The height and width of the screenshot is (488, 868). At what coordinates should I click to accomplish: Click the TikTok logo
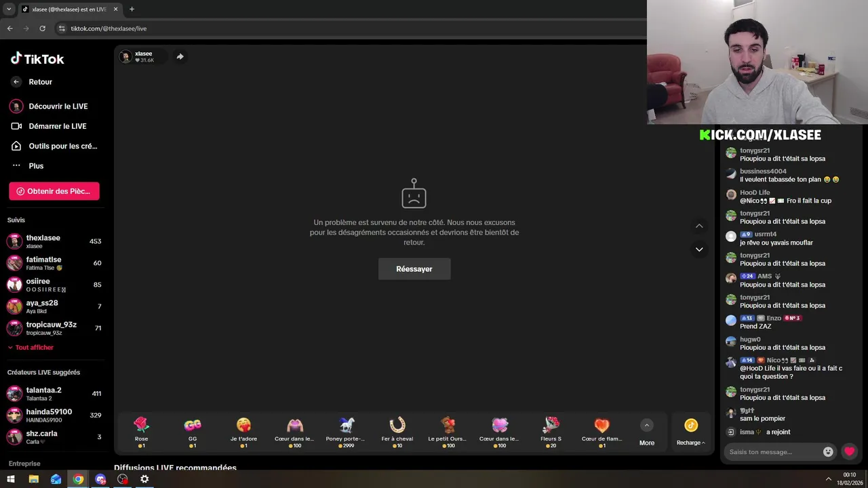coord(37,59)
